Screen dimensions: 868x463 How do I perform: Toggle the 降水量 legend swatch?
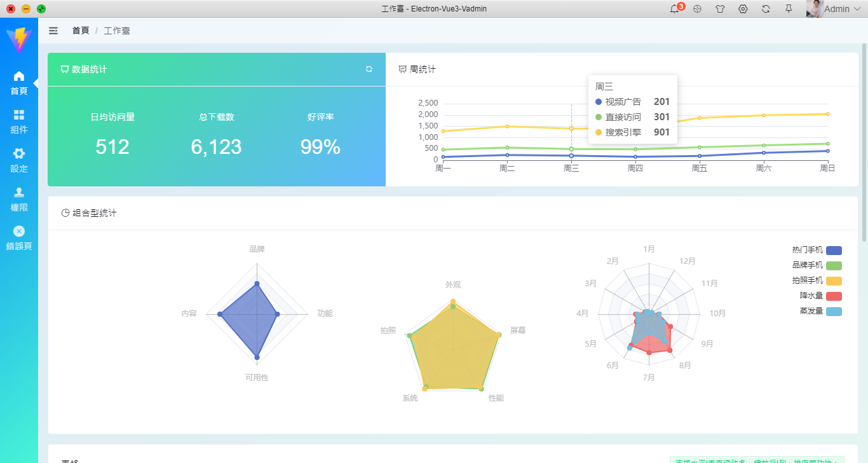pyautogui.click(x=834, y=296)
